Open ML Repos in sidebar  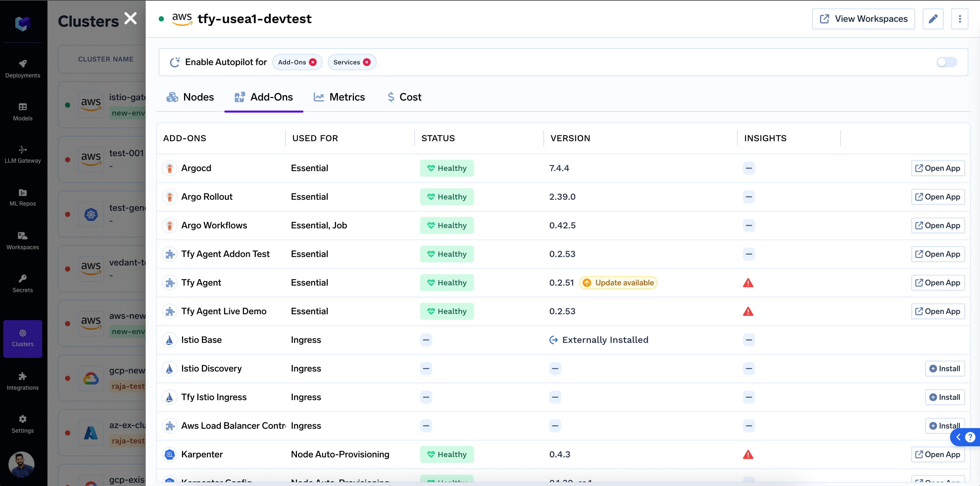(22, 197)
